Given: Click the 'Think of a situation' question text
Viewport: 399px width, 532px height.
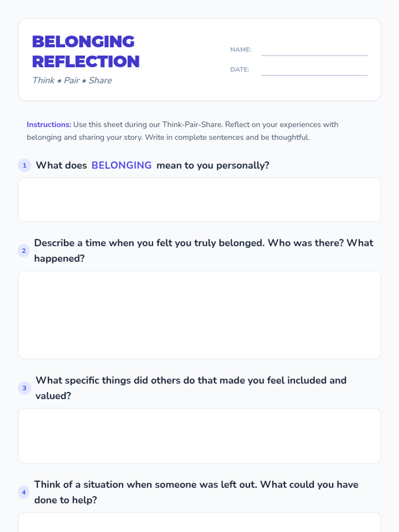Looking at the screenshot, I should pyautogui.click(x=196, y=492).
